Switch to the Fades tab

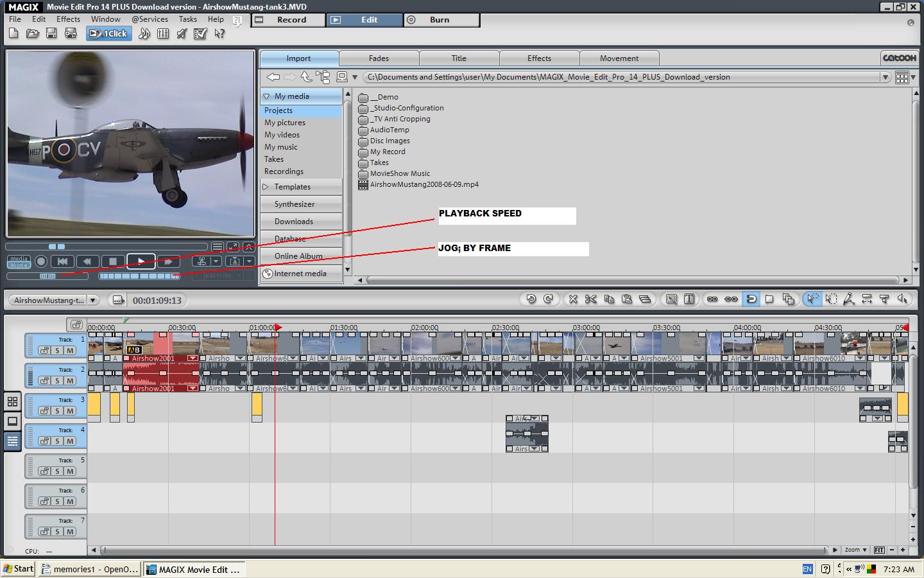[379, 58]
